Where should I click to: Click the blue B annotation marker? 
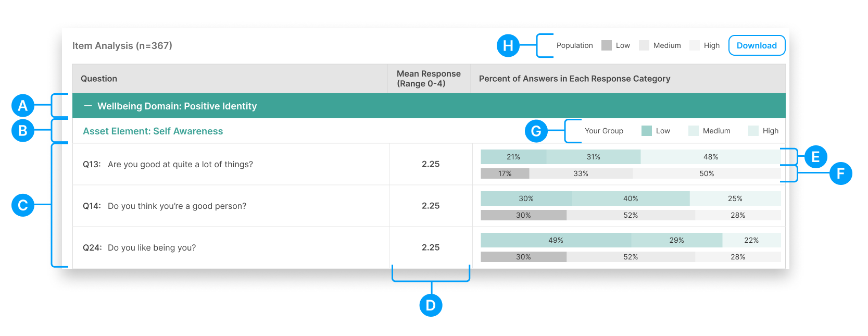pos(23,131)
